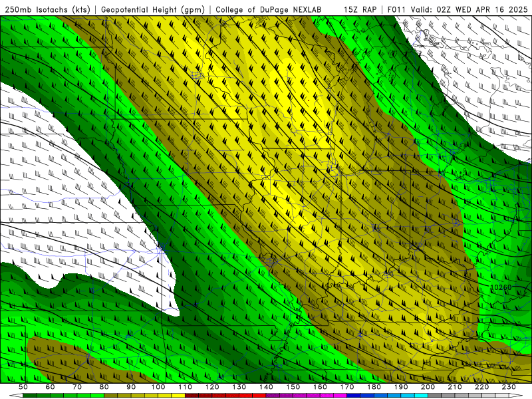Click the cyan swatch left of the 200 tick
This screenshot has width=532, height=399.
tap(421, 396)
